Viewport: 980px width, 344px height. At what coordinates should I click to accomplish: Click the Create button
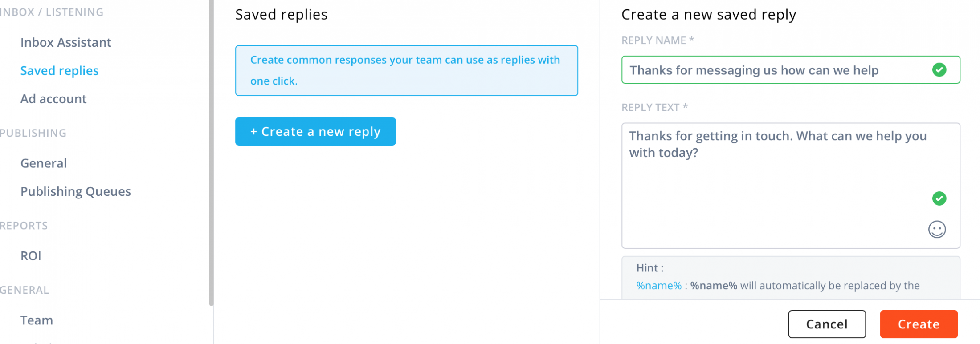pos(919,324)
